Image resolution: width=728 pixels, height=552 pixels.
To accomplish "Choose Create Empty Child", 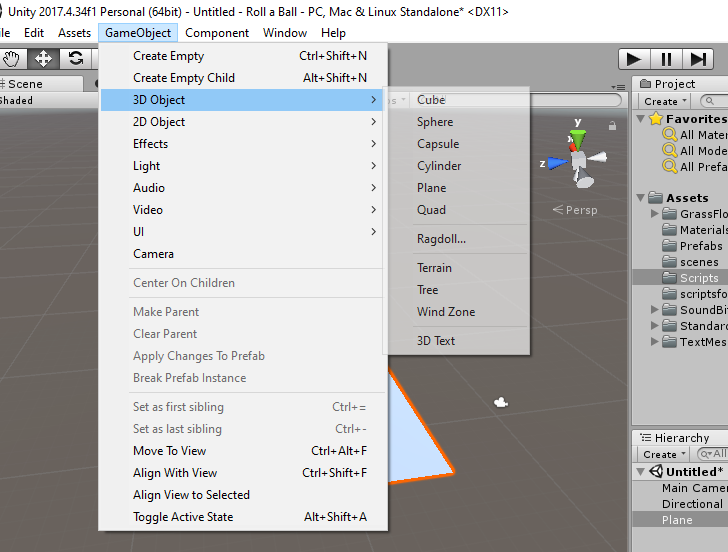I will pyautogui.click(x=241, y=78).
